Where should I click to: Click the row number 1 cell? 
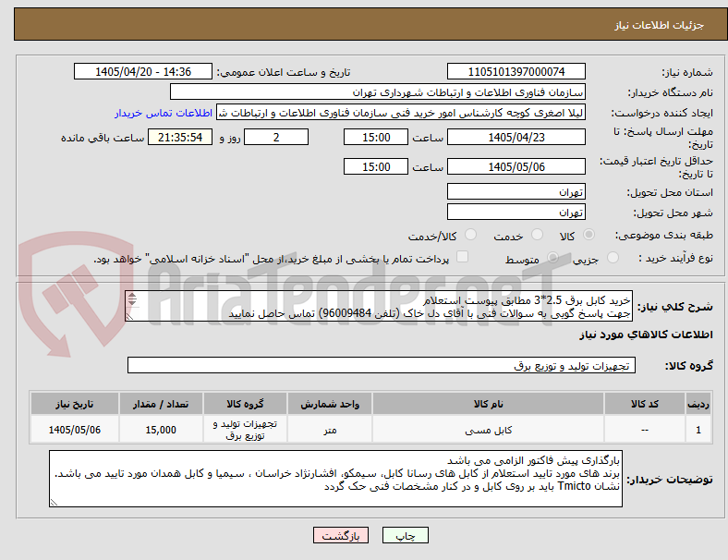coord(698,430)
